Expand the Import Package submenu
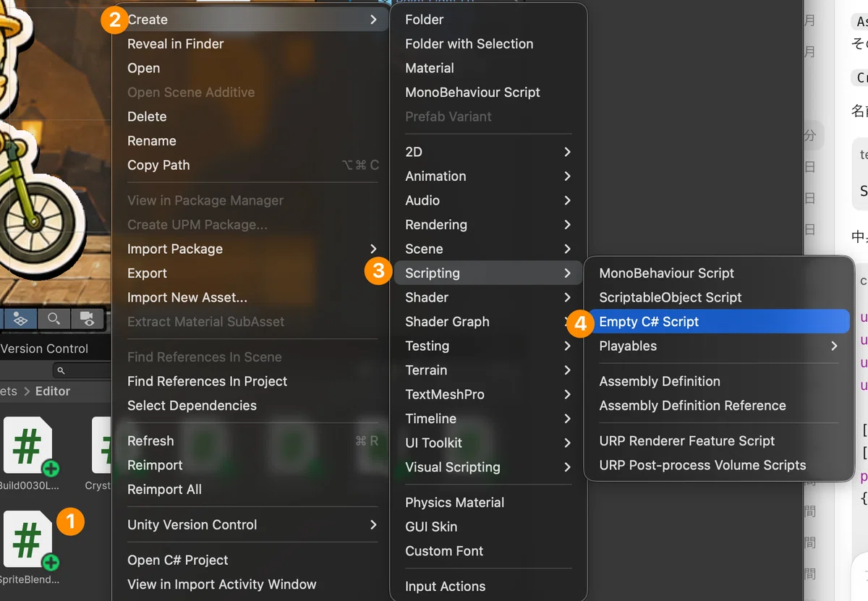Screen dimensions: 868x601 [x=252, y=249]
